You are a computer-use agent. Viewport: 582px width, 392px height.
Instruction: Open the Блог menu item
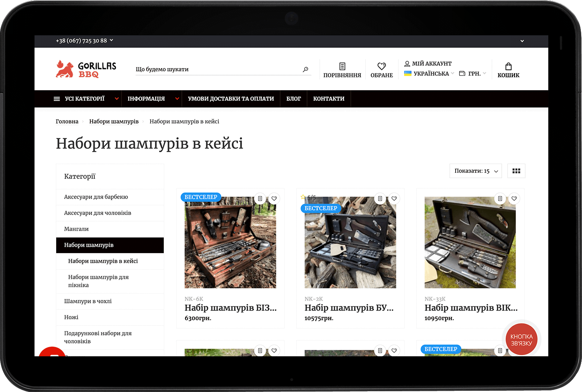point(293,99)
